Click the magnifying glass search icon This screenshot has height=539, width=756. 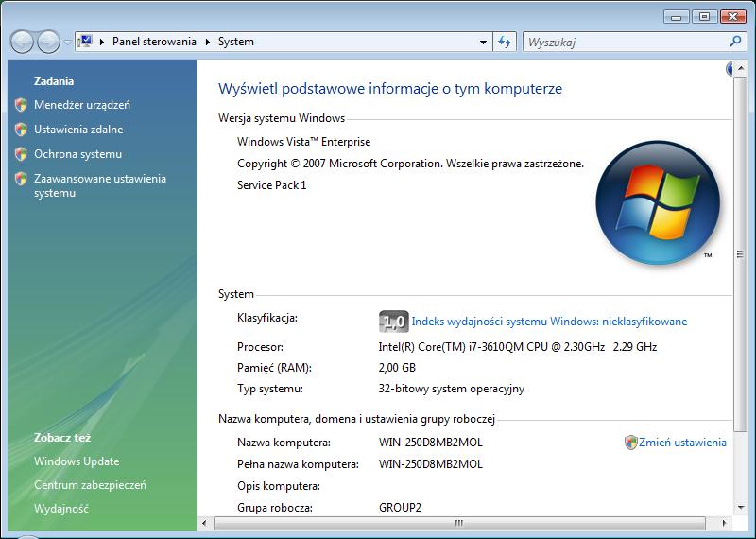735,42
